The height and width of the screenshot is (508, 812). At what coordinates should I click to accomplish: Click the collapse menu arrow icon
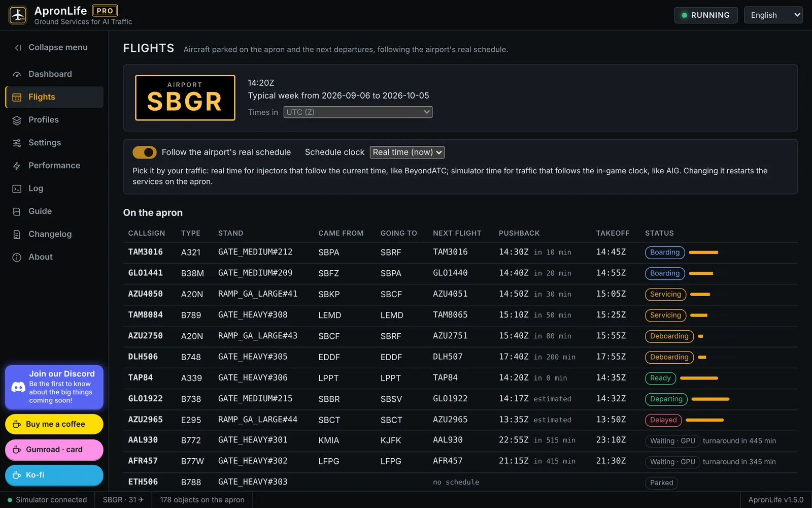[x=18, y=48]
